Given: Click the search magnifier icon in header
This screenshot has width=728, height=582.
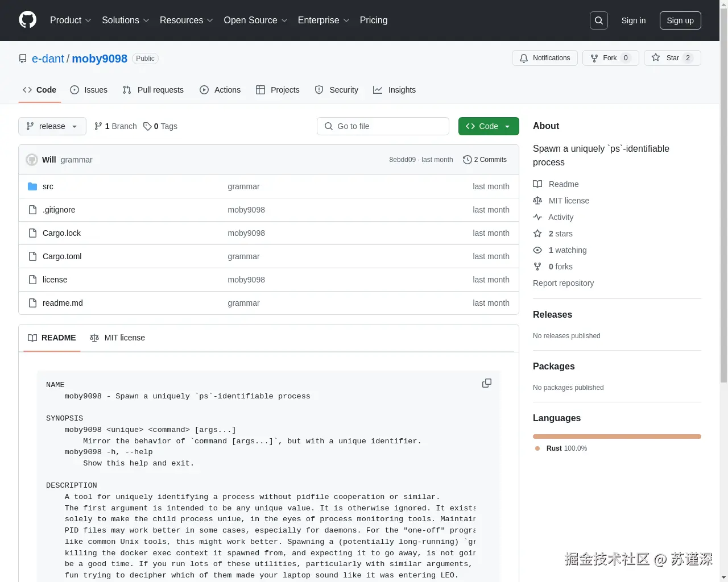Looking at the screenshot, I should tap(599, 20).
